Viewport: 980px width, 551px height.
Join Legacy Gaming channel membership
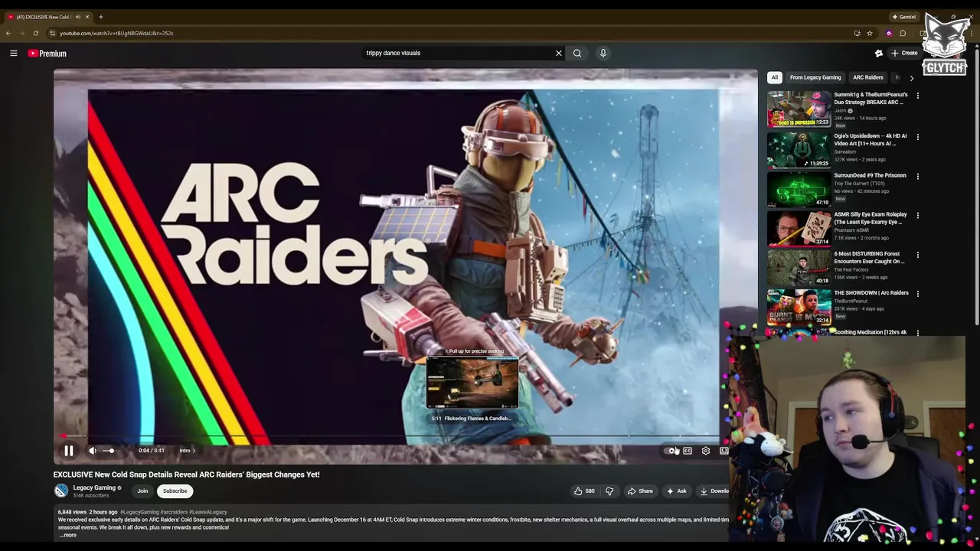[x=142, y=491]
